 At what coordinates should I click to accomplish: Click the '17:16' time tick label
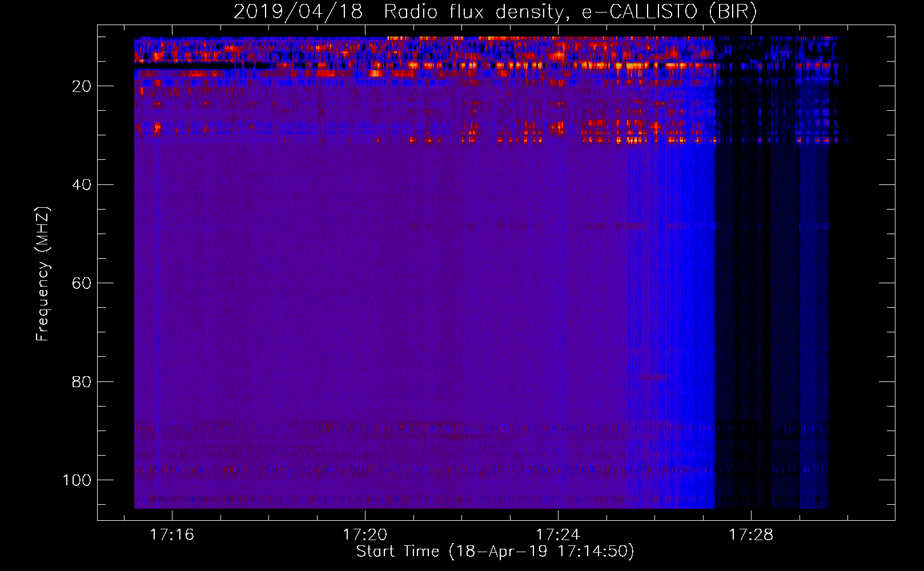coord(172,535)
